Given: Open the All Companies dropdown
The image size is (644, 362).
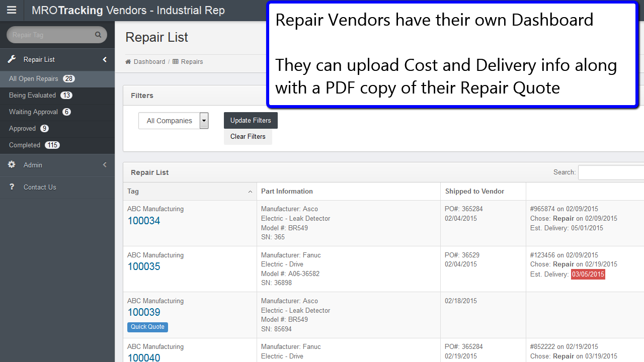Looking at the screenshot, I should click(174, 121).
